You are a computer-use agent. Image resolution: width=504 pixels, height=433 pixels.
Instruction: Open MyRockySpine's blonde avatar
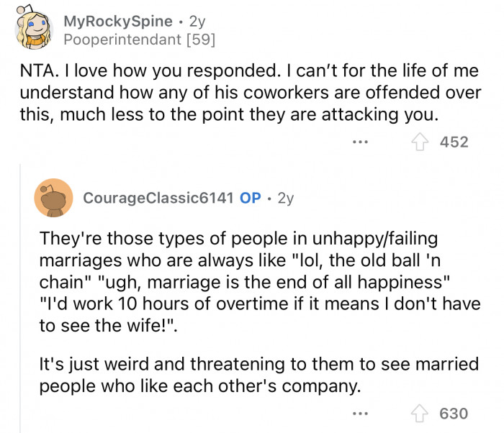pos(34,29)
